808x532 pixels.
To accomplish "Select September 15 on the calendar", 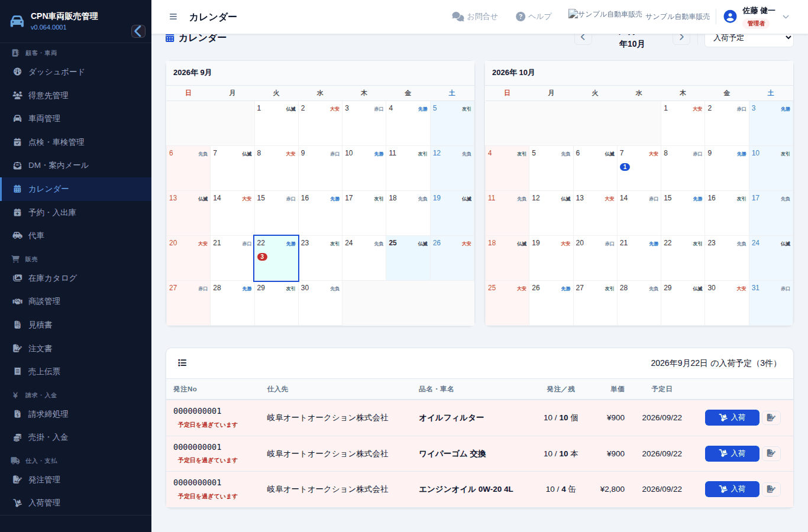I will tap(276, 213).
